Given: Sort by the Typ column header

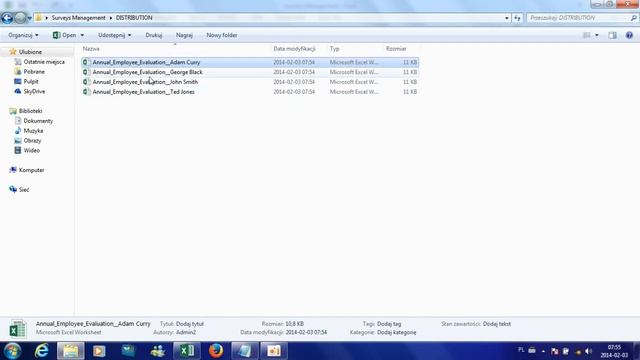Looking at the screenshot, I should pos(335,49).
